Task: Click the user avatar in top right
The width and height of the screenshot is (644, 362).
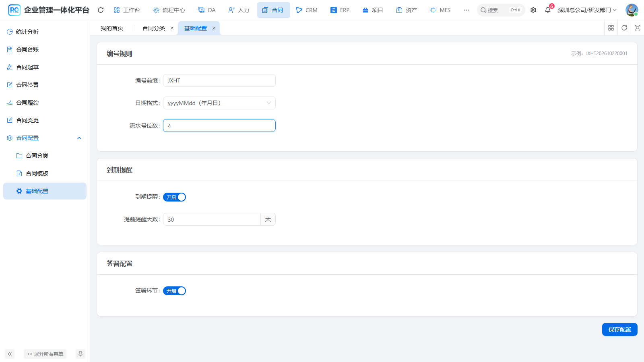Action: (x=632, y=10)
